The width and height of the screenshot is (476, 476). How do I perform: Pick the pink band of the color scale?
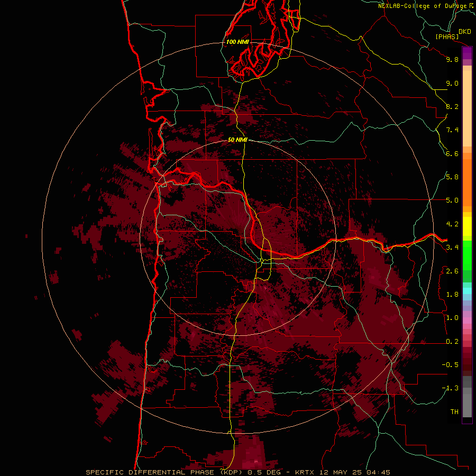pyautogui.click(x=467, y=321)
